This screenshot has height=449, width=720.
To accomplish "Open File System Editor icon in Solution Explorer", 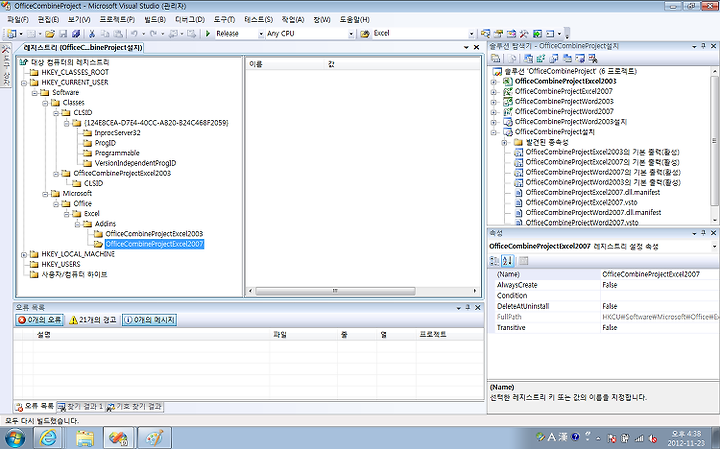I will point(529,58).
